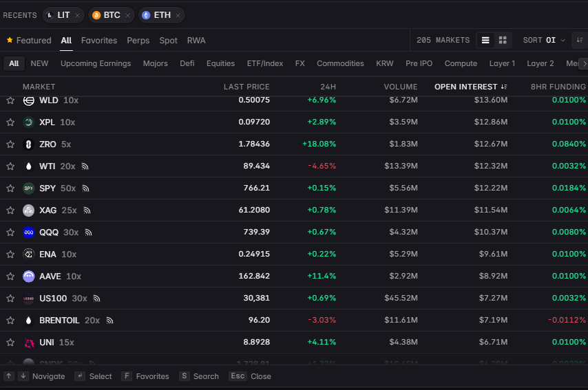The image size is (588, 390).
Task: Toggle favorite star for WTI
Action: point(10,166)
